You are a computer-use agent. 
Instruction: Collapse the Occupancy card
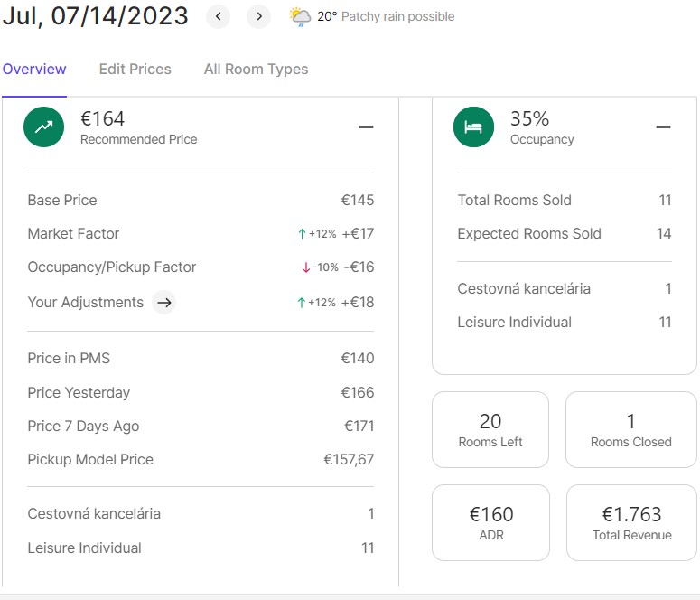click(663, 127)
